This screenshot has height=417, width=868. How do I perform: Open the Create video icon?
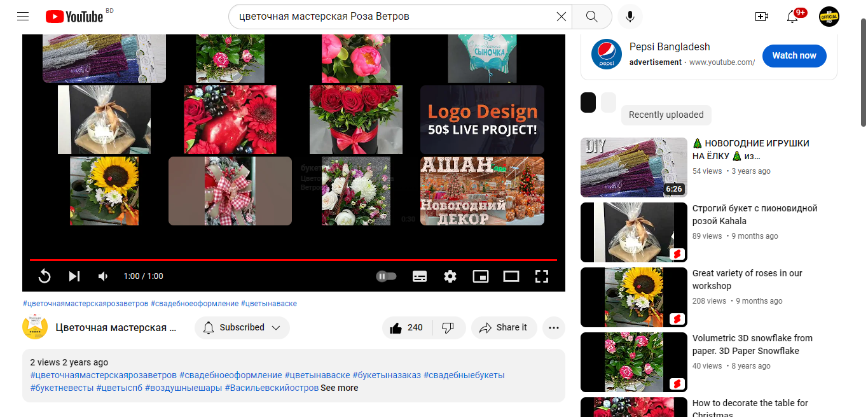pyautogui.click(x=761, y=17)
